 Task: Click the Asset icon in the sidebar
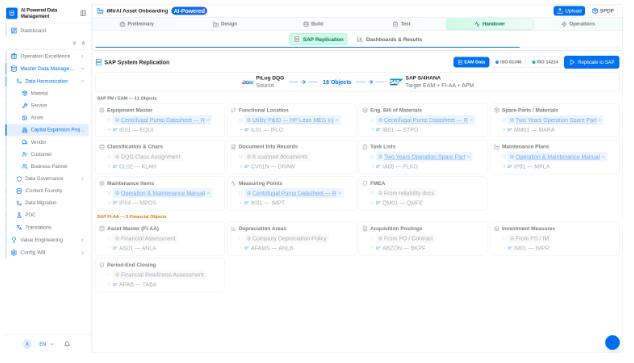pos(25,118)
